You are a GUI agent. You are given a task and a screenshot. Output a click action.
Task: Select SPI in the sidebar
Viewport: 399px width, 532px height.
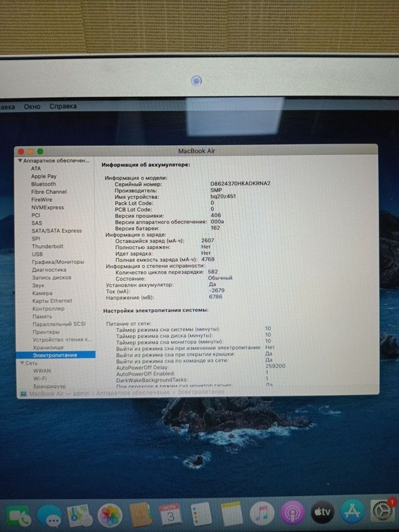[36, 238]
